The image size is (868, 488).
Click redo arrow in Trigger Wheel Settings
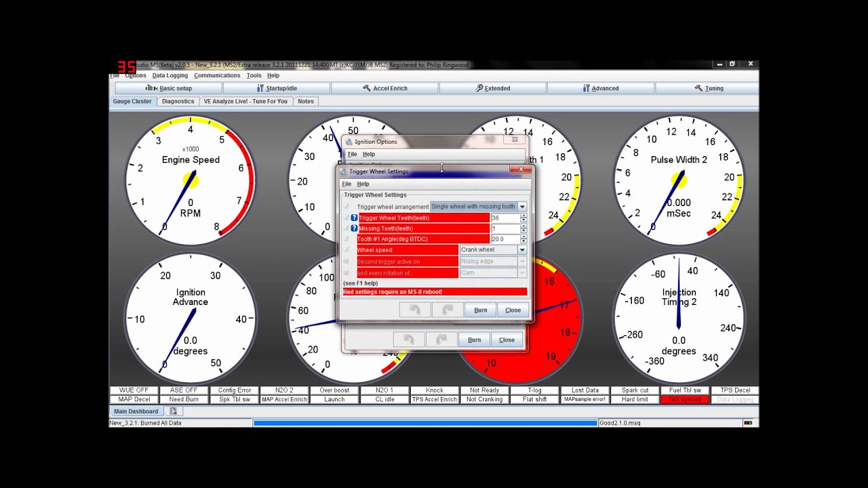pos(448,310)
